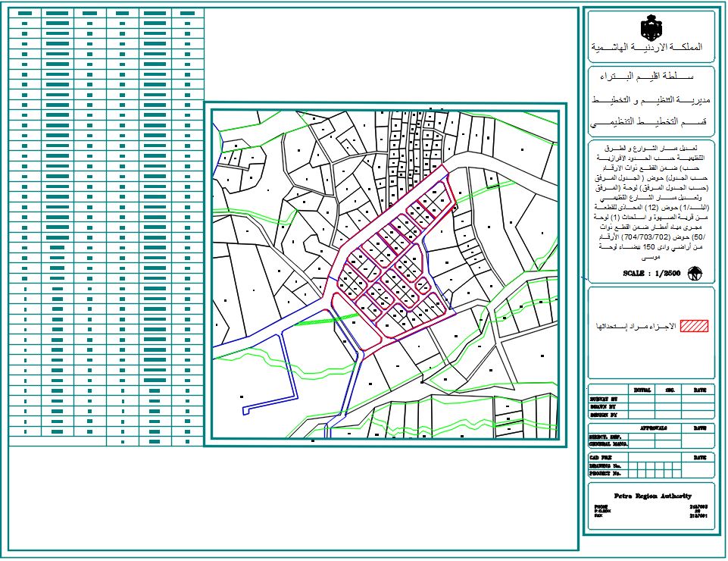Select the CAD FILE field label

601,457
